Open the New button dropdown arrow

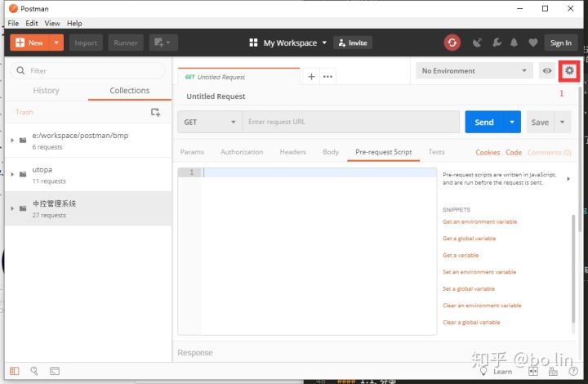56,42
